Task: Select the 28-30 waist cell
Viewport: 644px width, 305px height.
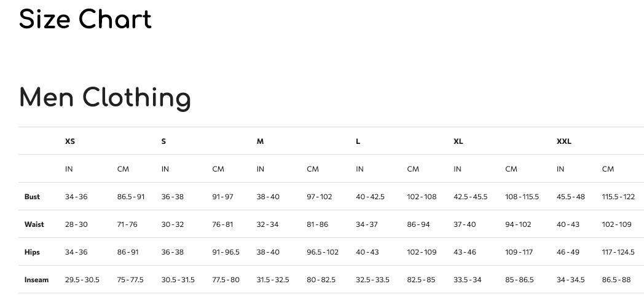Action: (x=76, y=224)
